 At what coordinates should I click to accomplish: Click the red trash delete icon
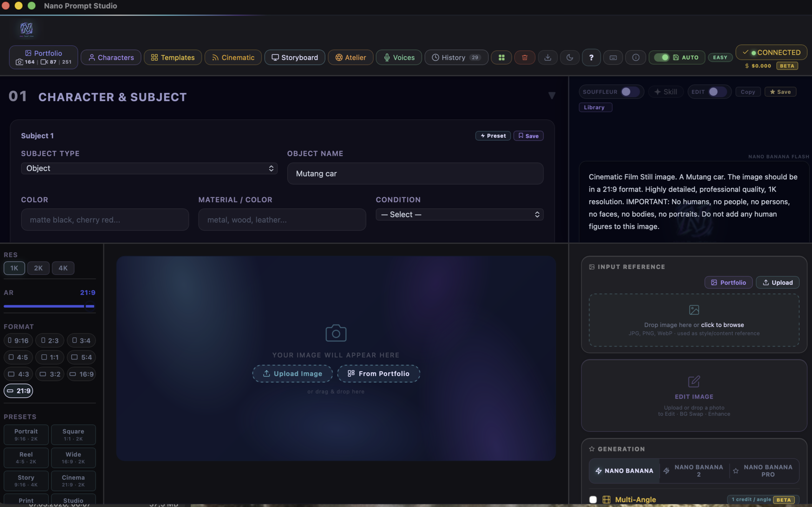coord(524,58)
